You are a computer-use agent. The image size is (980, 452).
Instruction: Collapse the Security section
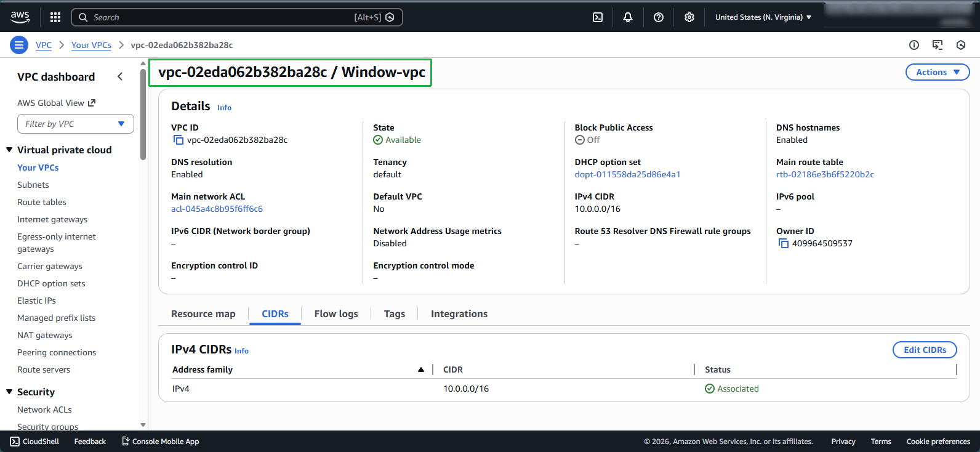9,392
